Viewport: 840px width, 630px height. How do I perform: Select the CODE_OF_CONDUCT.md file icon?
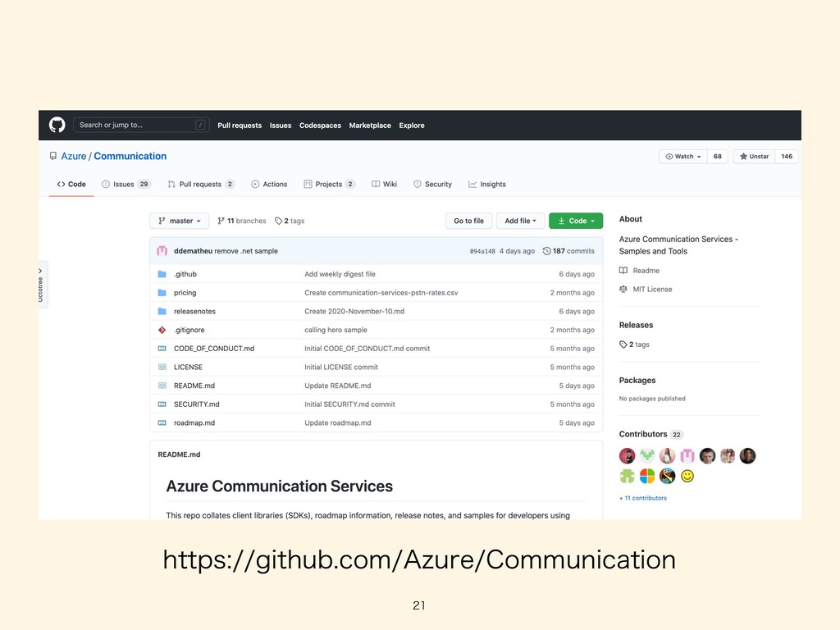(162, 348)
